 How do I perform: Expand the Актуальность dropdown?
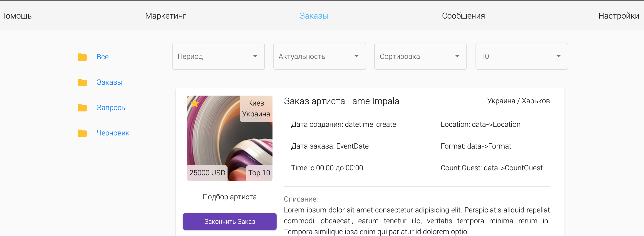(319, 56)
